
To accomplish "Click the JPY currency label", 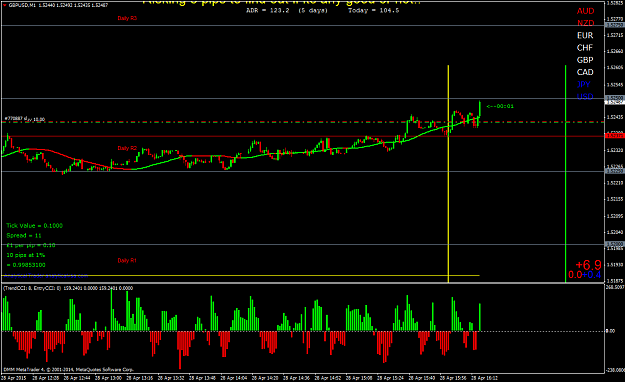I will (584, 85).
